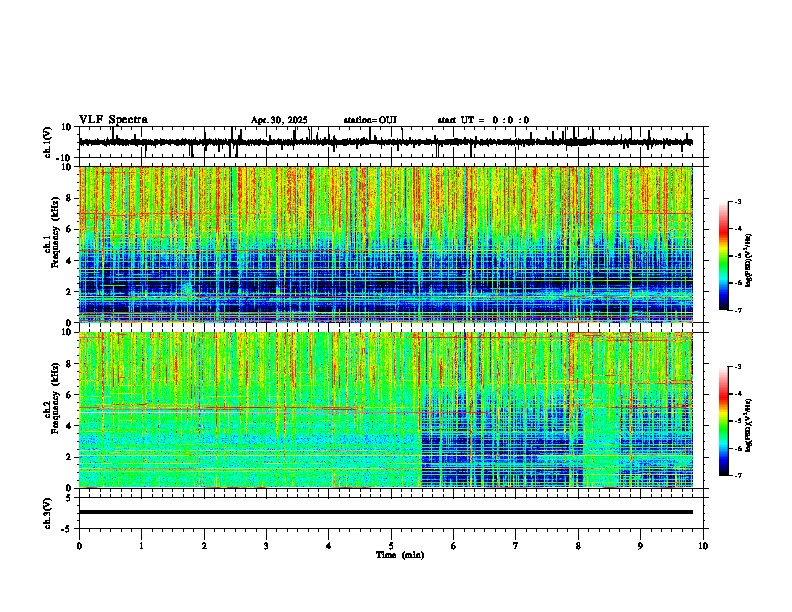Click the '5' tick on ch.3(V) axis

(70, 498)
